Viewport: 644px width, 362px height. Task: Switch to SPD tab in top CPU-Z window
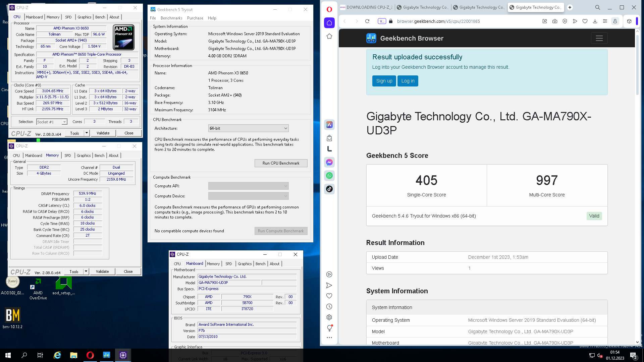click(68, 17)
